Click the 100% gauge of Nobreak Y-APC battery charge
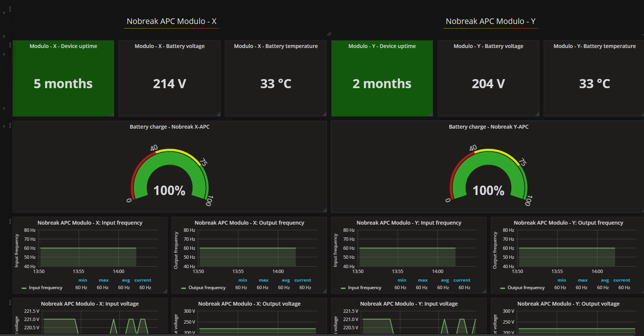 [489, 175]
